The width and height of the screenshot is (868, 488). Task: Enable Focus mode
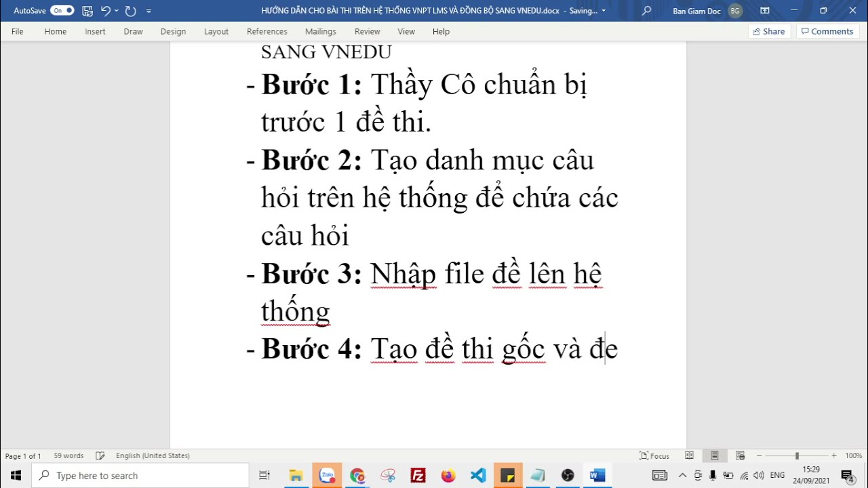coord(654,456)
